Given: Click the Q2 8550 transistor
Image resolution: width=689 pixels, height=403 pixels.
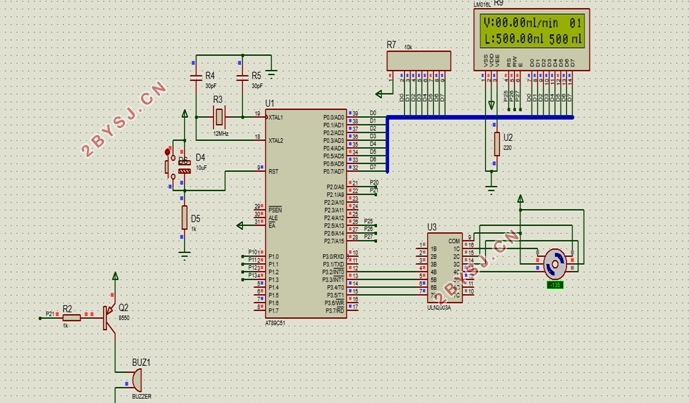Looking at the screenshot, I should click(x=109, y=317).
